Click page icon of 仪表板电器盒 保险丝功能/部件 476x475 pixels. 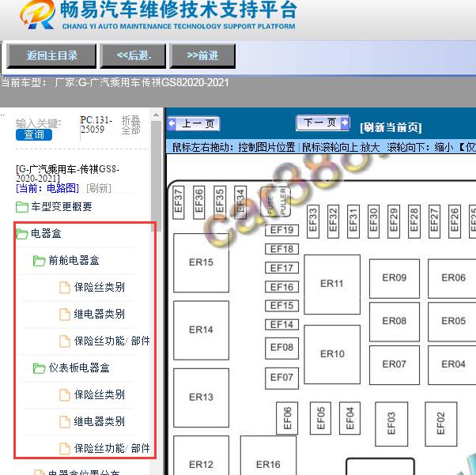point(64,449)
